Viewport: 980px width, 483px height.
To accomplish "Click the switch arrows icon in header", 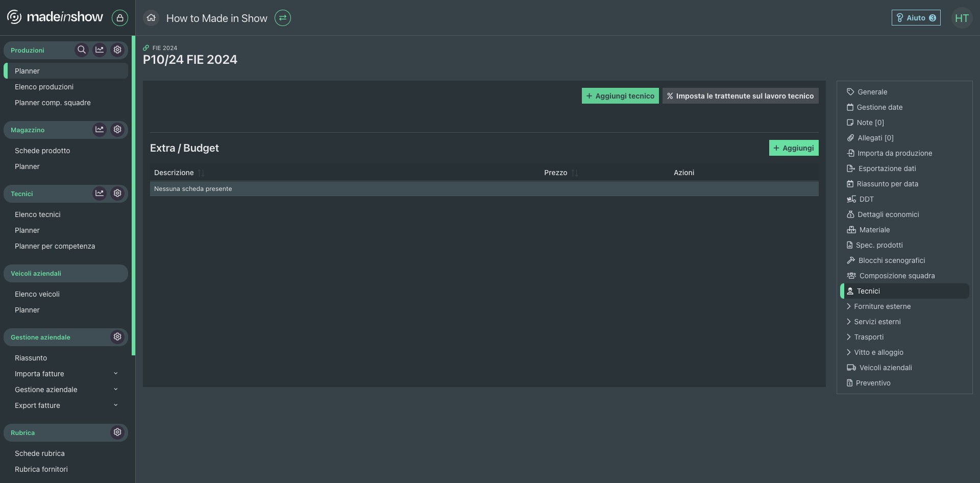I will [283, 18].
